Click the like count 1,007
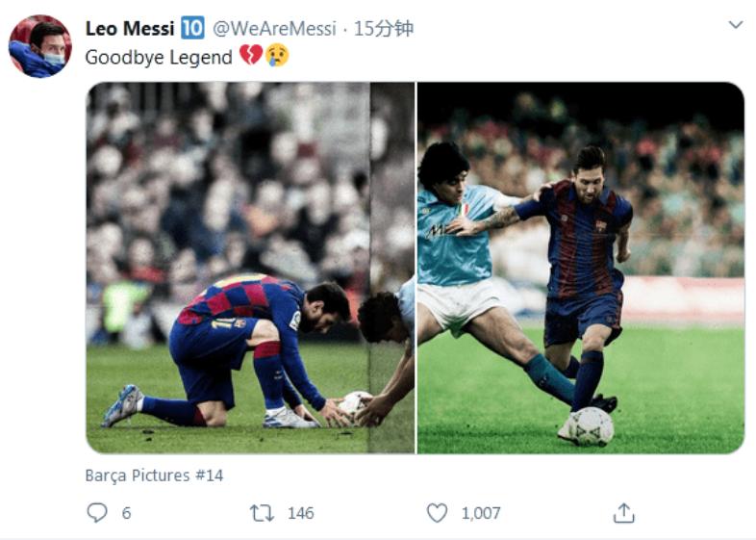Viewport: 756px width, 540px height. [x=480, y=513]
